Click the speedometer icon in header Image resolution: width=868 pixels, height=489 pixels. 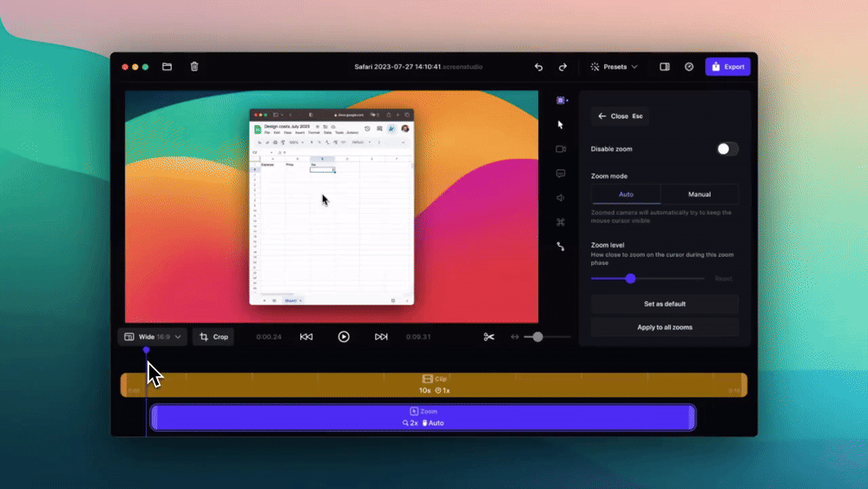point(689,67)
